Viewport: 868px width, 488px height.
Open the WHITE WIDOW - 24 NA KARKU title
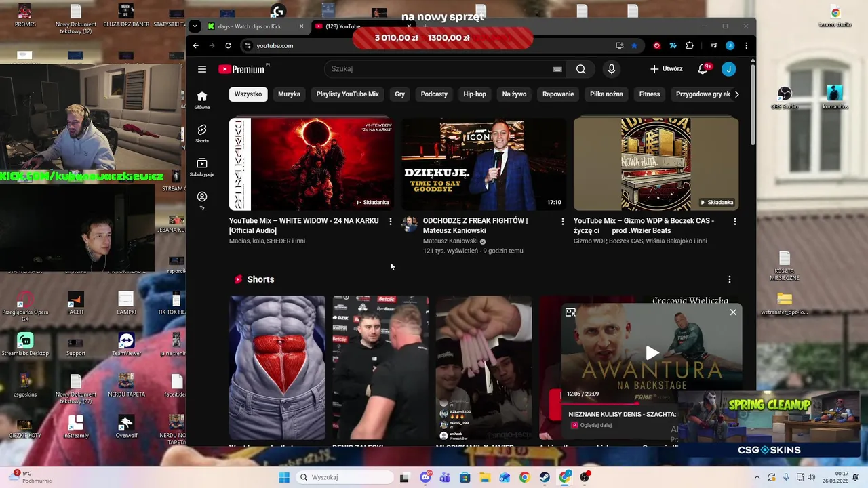tap(304, 226)
